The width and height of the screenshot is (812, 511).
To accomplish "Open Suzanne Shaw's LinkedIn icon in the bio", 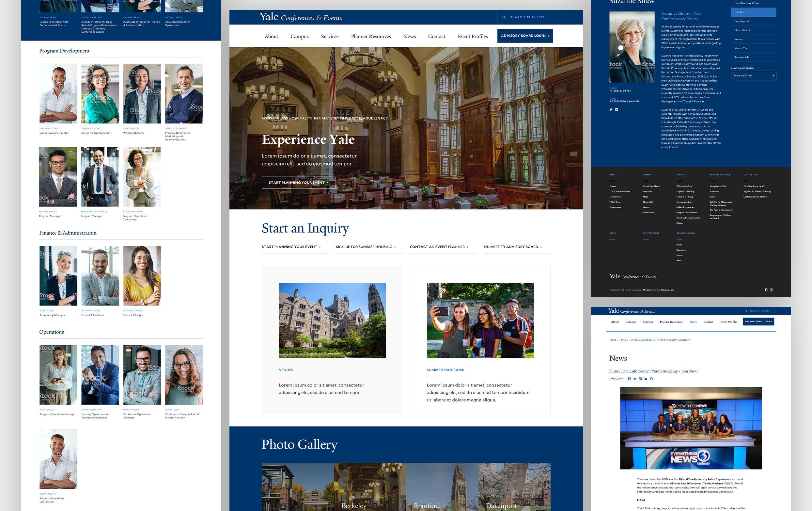I will pos(617,110).
